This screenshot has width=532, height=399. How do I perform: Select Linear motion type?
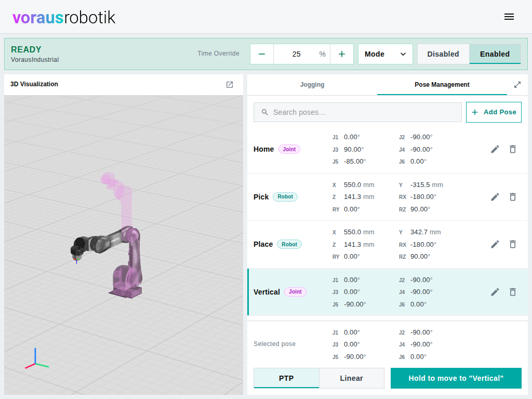pyautogui.click(x=351, y=378)
